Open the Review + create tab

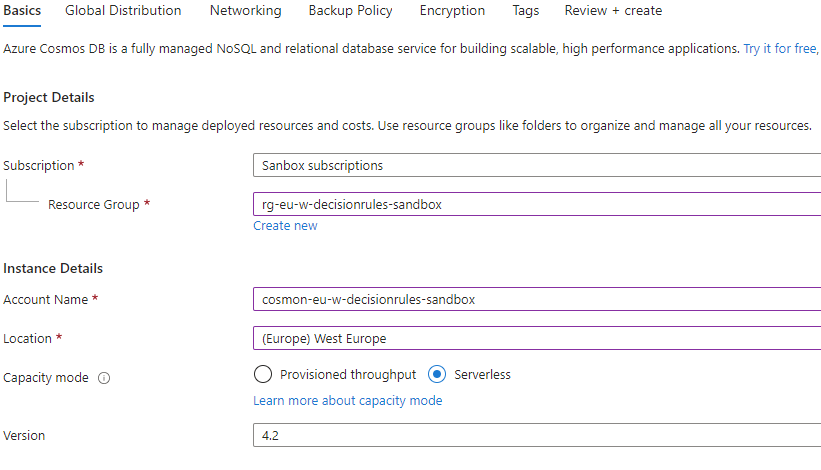(613, 11)
